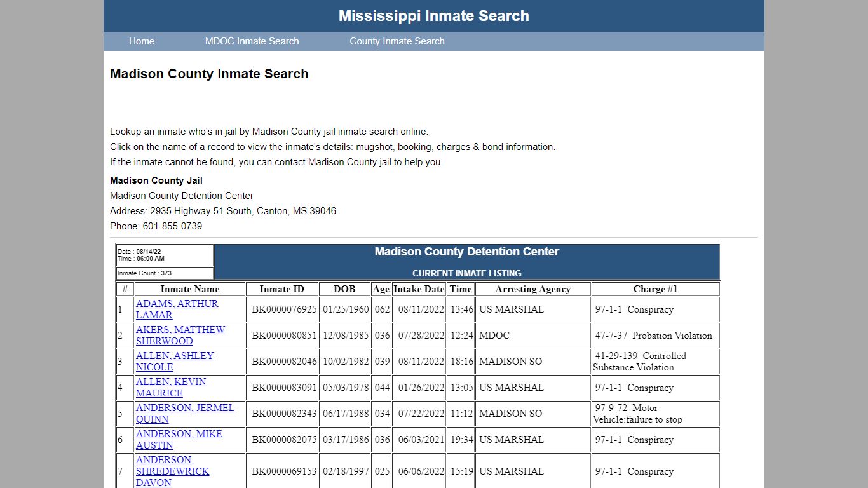The width and height of the screenshot is (868, 488).
Task: Click the Madison County Jail bold label
Action: [x=156, y=180]
